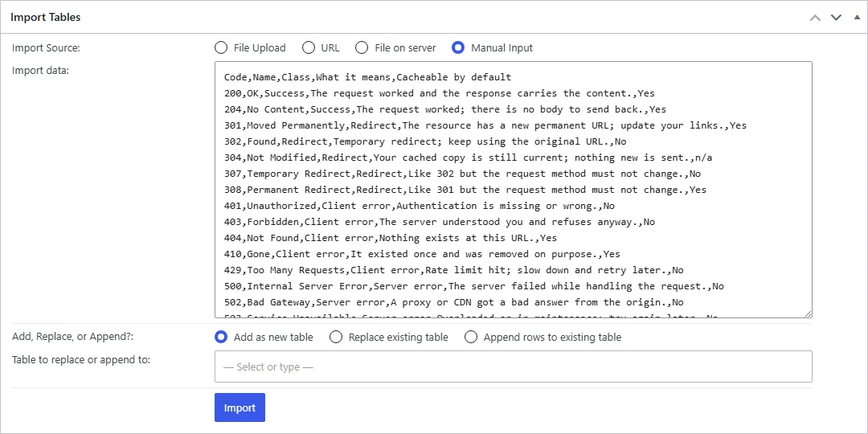Click the 308,Permanent Redirect line
The width and height of the screenshot is (868, 434).
point(465,190)
